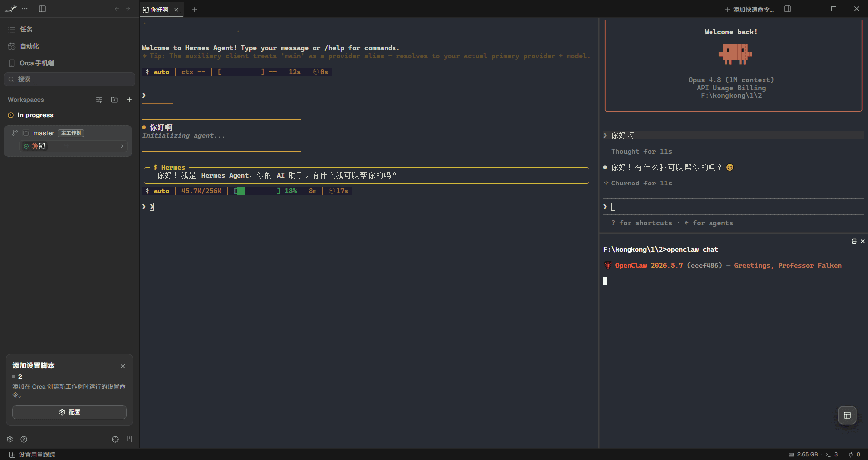Open settings gear in sidebar footer
The image size is (868, 460).
point(10,439)
